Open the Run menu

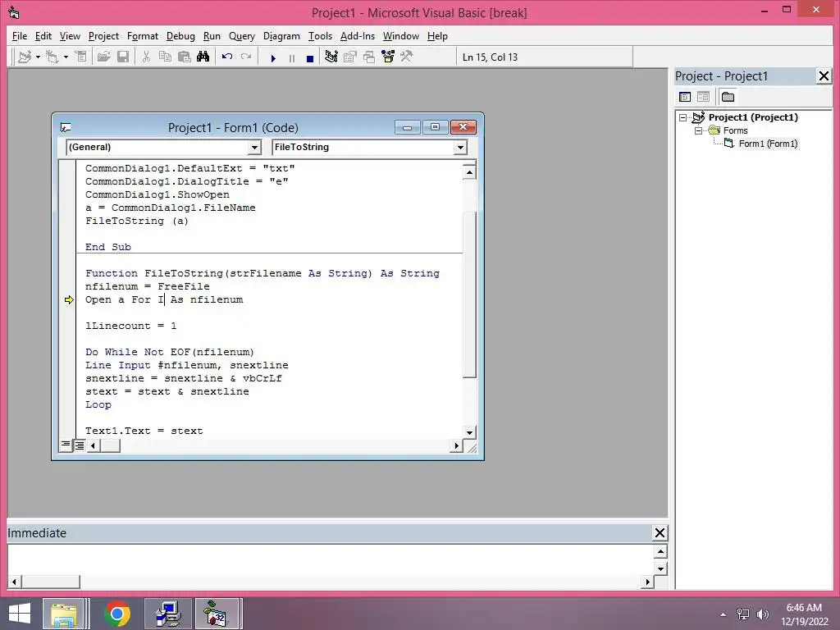[x=212, y=36]
